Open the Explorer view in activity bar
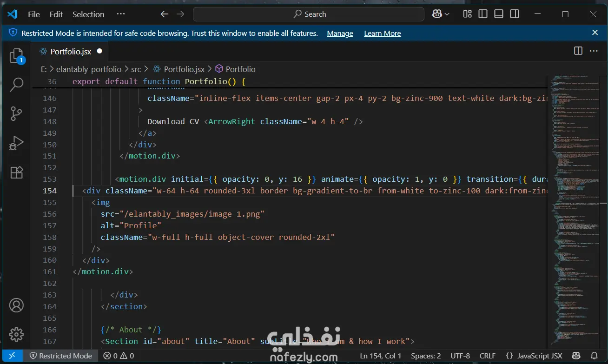The height and width of the screenshot is (364, 608). click(16, 56)
